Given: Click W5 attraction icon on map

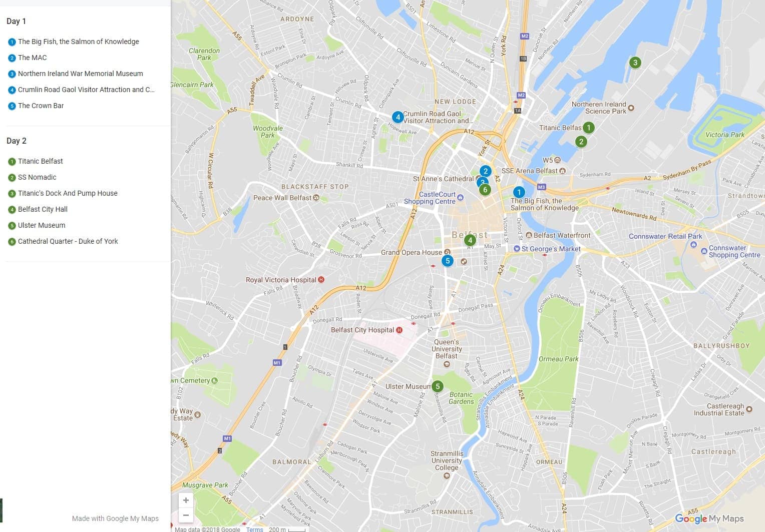Looking at the screenshot, I should pos(558,160).
